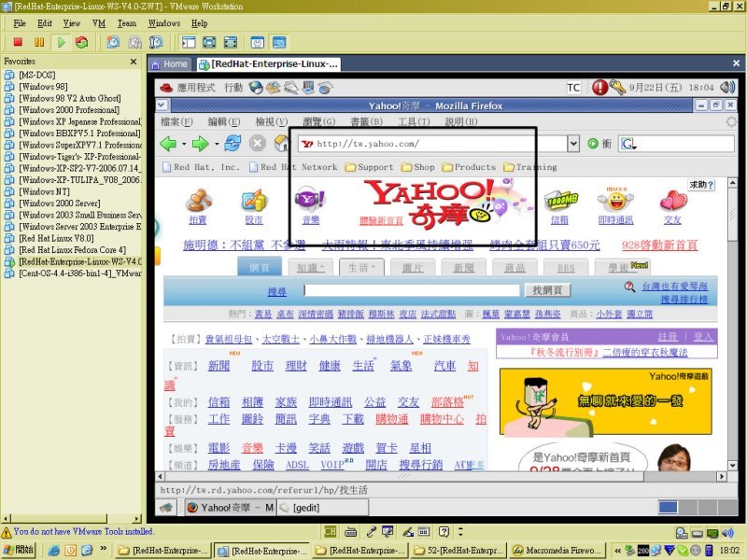Click the Yahoo dating hearts icon

[x=672, y=200]
